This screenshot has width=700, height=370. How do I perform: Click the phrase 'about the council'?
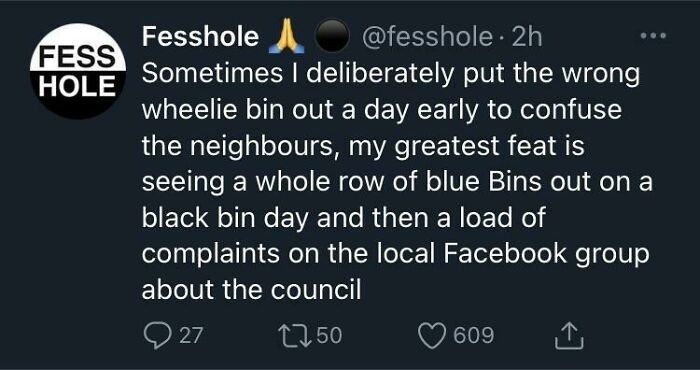251,290
